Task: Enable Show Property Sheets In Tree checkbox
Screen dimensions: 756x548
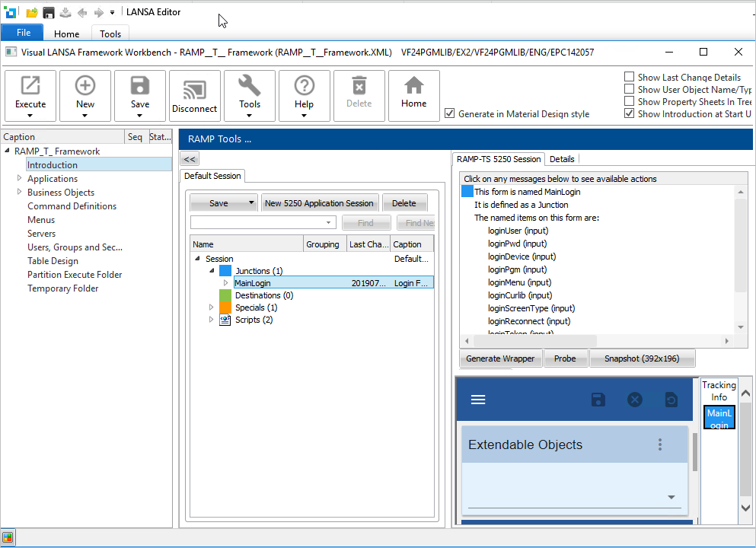Action: click(x=629, y=101)
